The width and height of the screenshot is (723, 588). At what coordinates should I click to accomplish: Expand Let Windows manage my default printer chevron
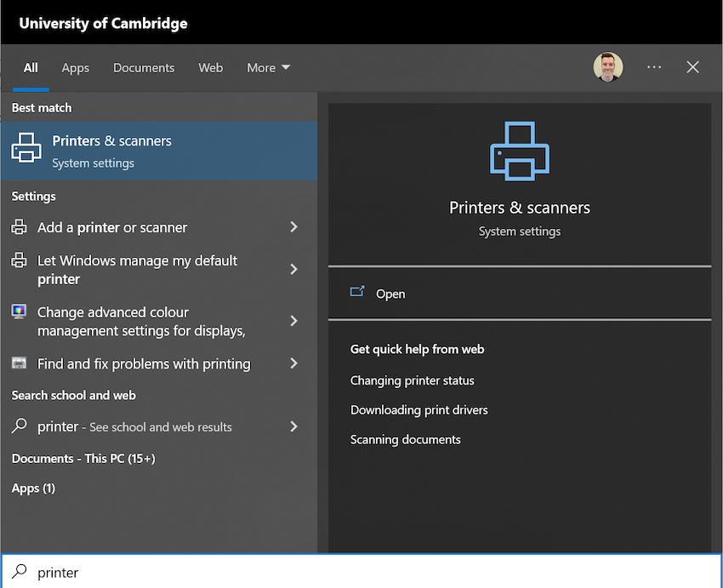[293, 269]
